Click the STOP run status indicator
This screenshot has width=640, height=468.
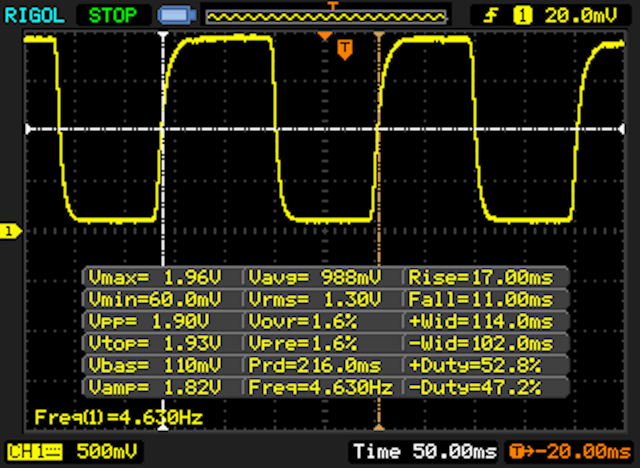pyautogui.click(x=113, y=16)
